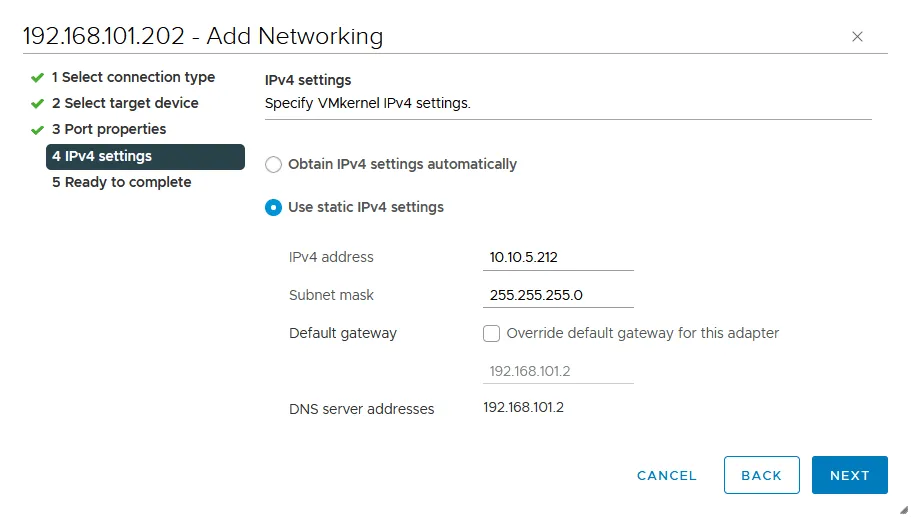
Task: Enable Override default gateway checkbox
Action: click(x=491, y=333)
